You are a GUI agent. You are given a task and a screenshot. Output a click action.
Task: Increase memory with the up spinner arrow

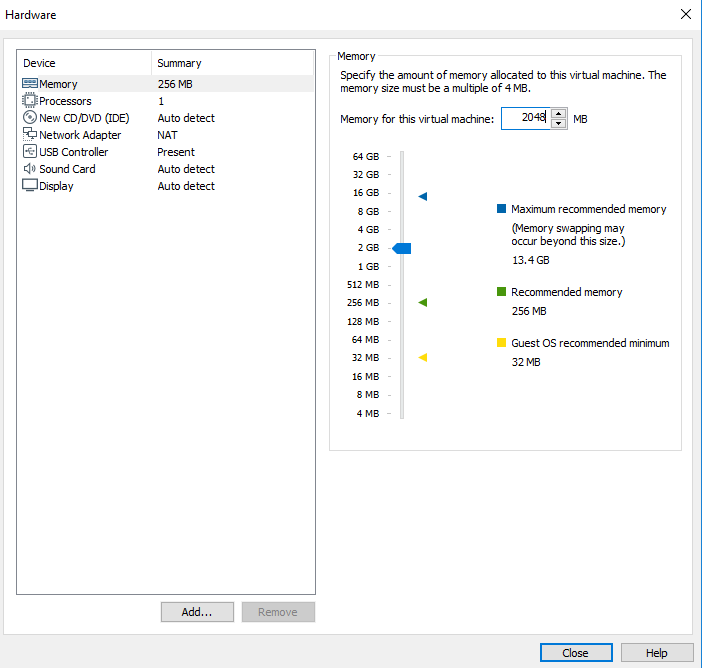(x=559, y=113)
